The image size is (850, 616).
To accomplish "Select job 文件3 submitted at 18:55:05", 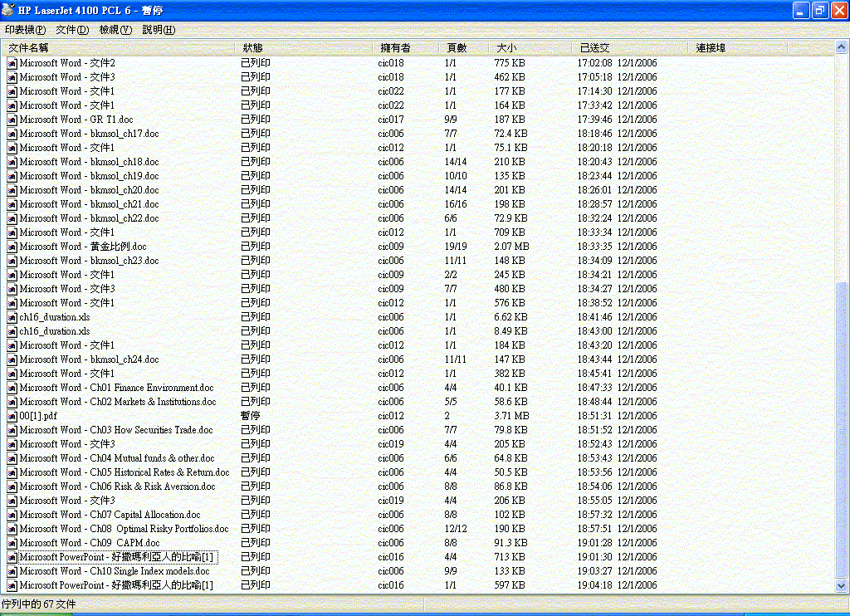I will coord(67,500).
